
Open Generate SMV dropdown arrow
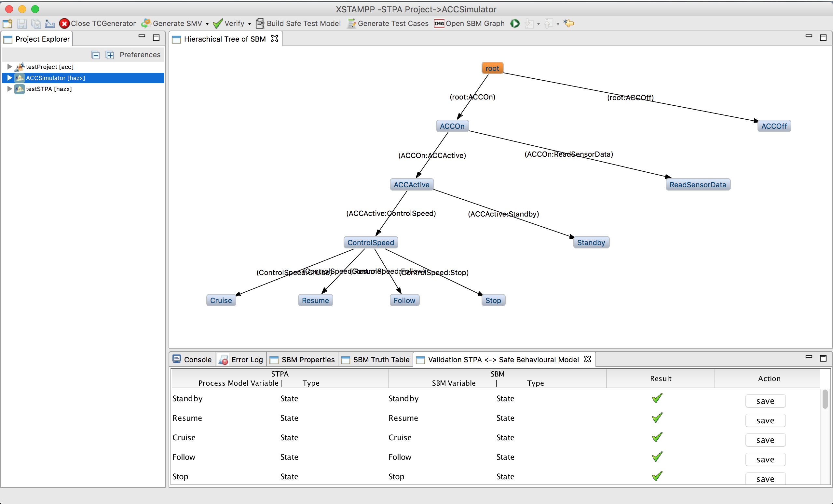pos(207,24)
